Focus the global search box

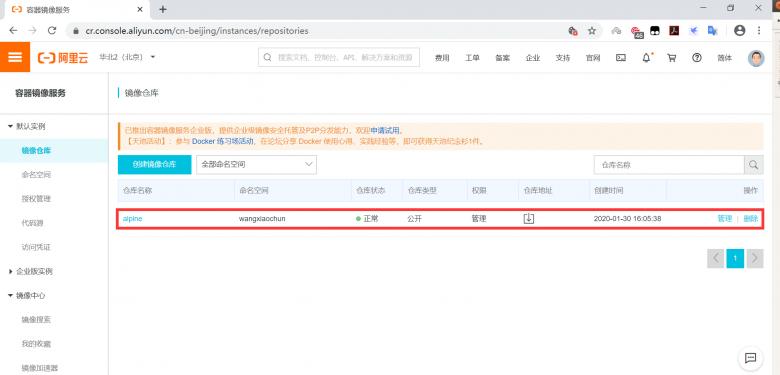point(339,57)
